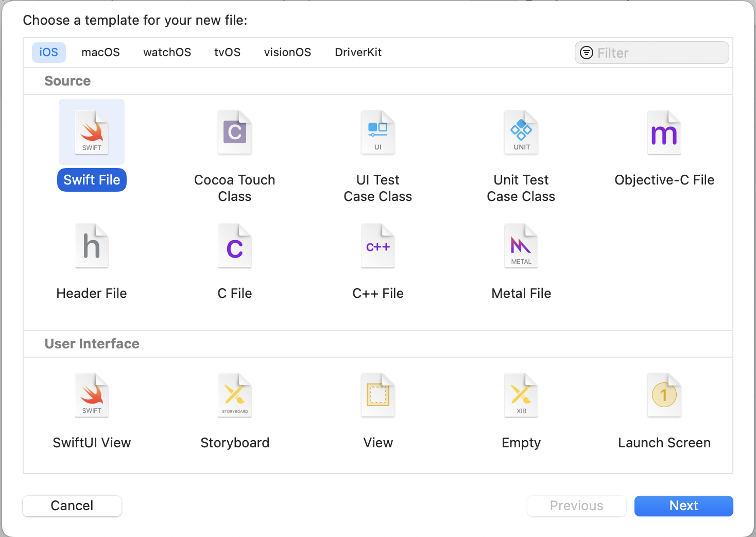Select the Objective-C File template
Screen dimensions: 756x537
664,132
